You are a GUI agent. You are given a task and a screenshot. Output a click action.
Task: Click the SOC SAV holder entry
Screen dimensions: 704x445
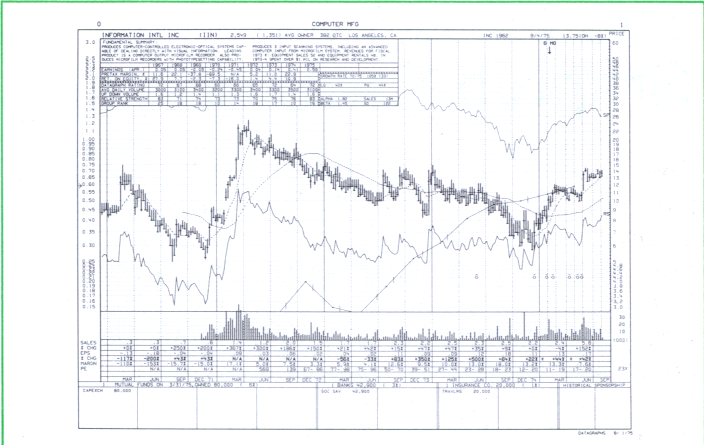pyautogui.click(x=332, y=392)
